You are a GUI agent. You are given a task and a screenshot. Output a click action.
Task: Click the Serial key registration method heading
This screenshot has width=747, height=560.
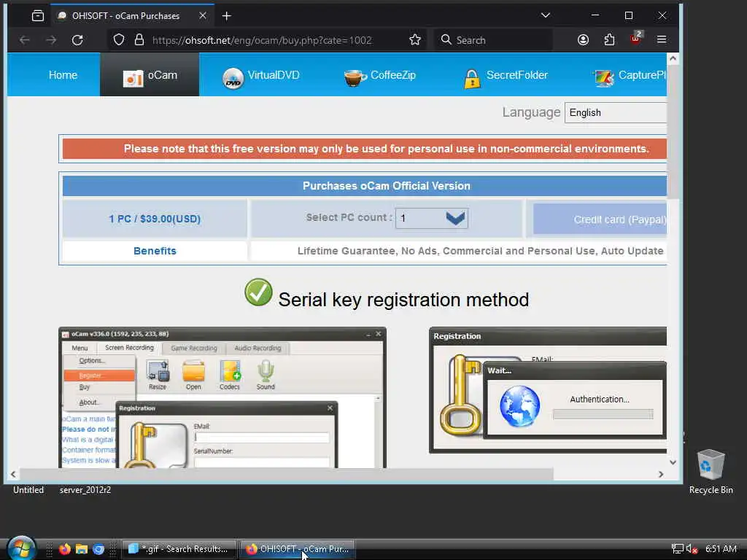pyautogui.click(x=403, y=300)
